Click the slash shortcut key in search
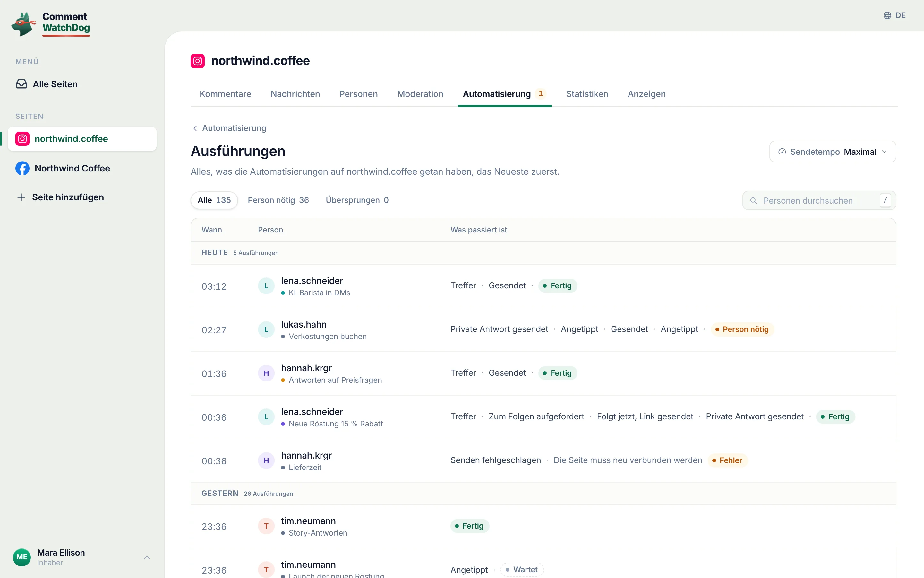The width and height of the screenshot is (924, 578). (885, 200)
